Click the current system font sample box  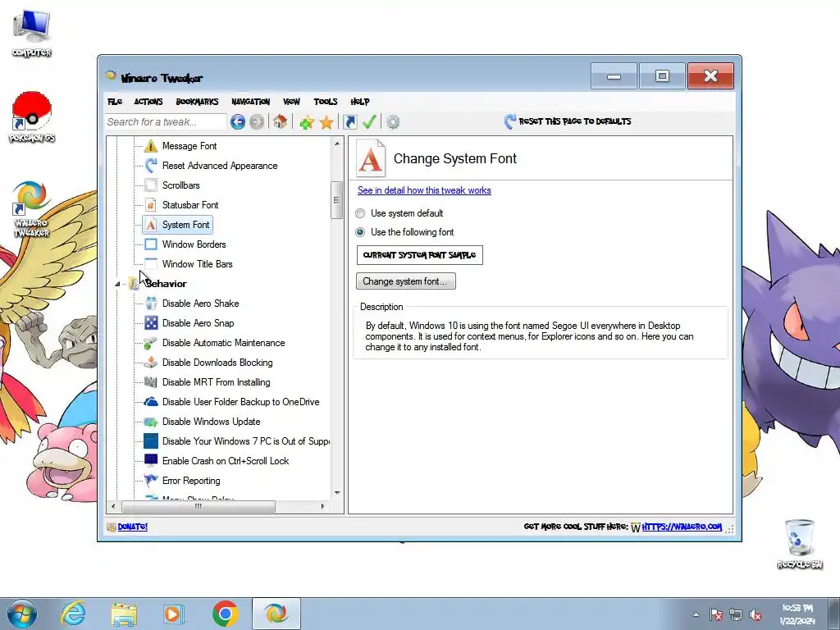(x=419, y=255)
